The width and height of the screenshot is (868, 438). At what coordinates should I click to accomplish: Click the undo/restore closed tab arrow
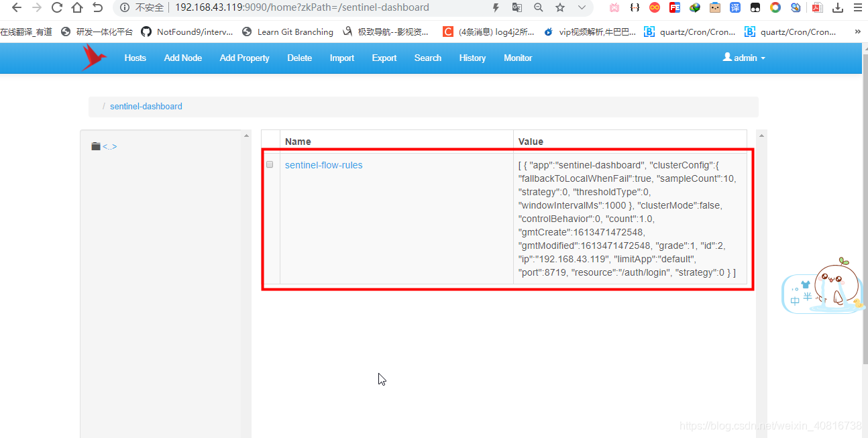tap(98, 7)
